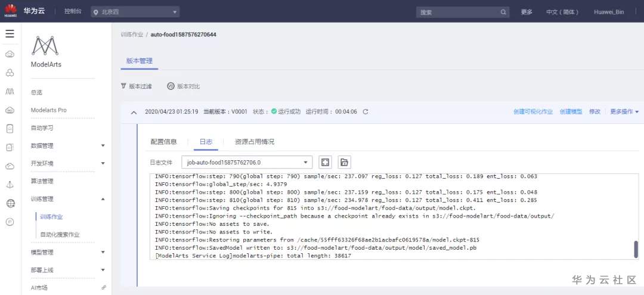Viewport: 644px width, 295px height.
Task: Select 训练作业 in the sidebar
Action: [51, 217]
